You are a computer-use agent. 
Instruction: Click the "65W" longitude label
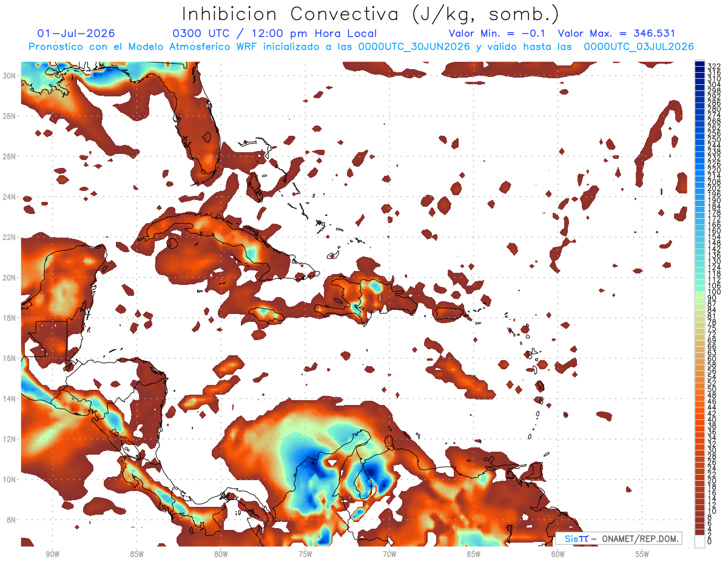[x=474, y=554]
